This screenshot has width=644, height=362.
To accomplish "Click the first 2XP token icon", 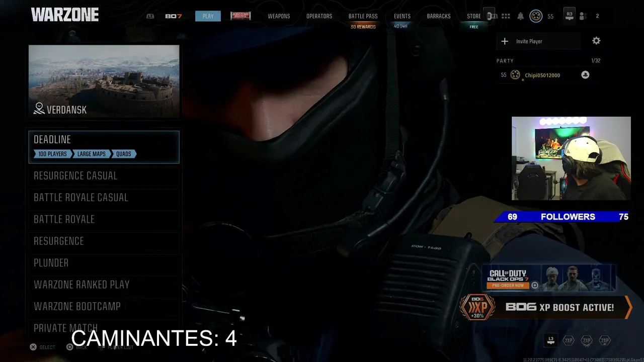I will click(x=569, y=340).
